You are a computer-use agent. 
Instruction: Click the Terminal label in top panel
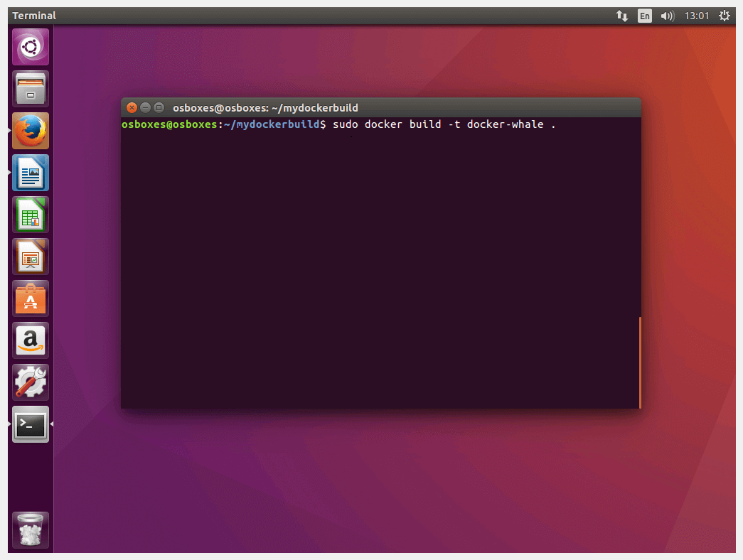(x=34, y=16)
